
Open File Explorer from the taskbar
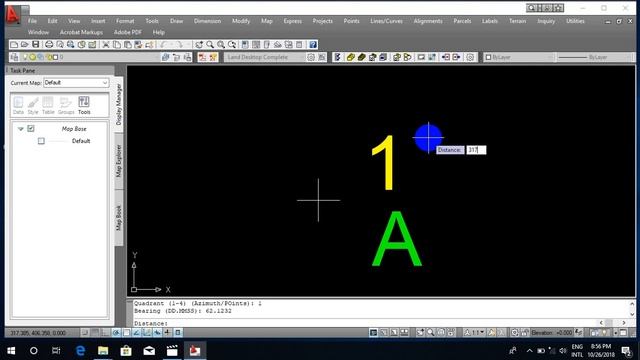pos(103,350)
